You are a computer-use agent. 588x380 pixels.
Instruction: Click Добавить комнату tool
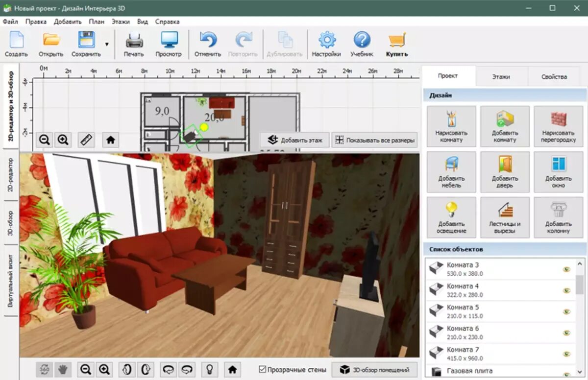pos(505,126)
